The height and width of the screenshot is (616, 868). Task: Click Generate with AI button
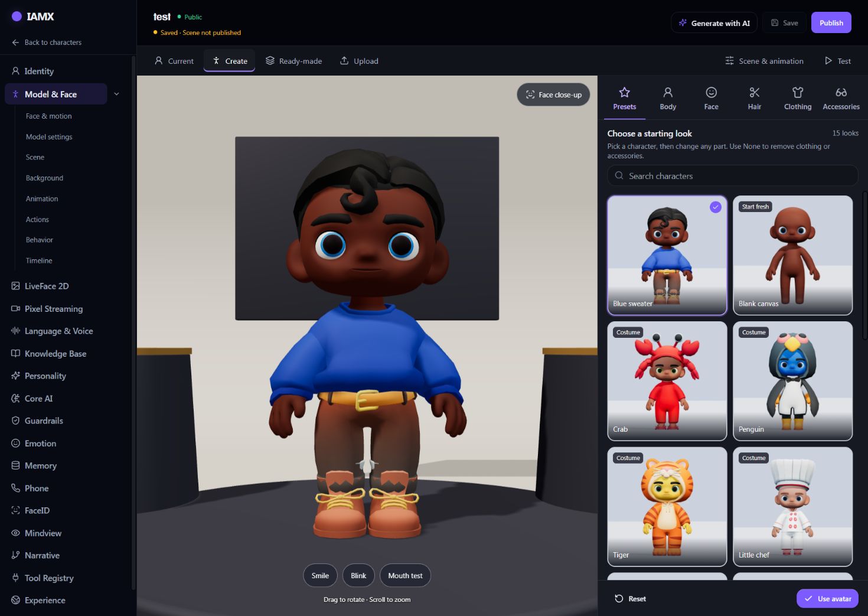714,23
